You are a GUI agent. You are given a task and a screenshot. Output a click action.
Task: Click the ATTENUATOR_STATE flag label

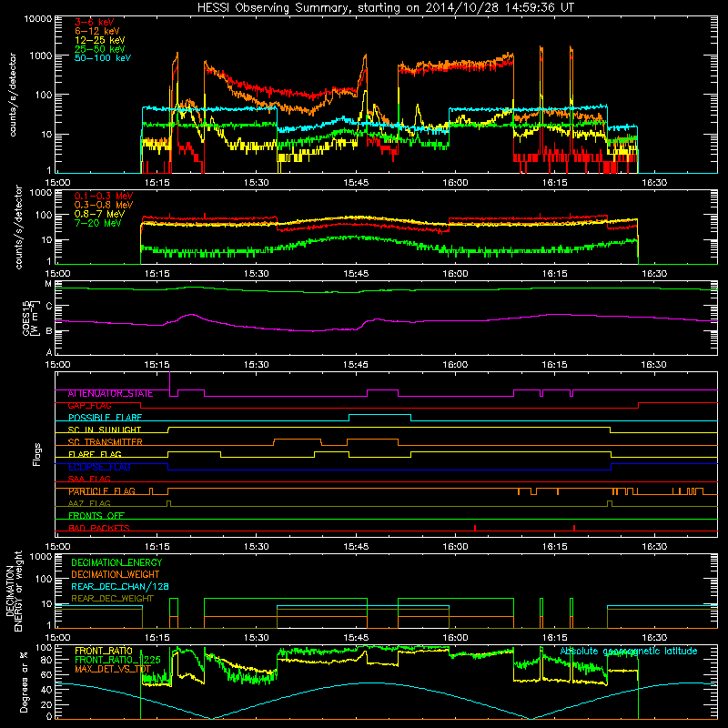(110, 394)
